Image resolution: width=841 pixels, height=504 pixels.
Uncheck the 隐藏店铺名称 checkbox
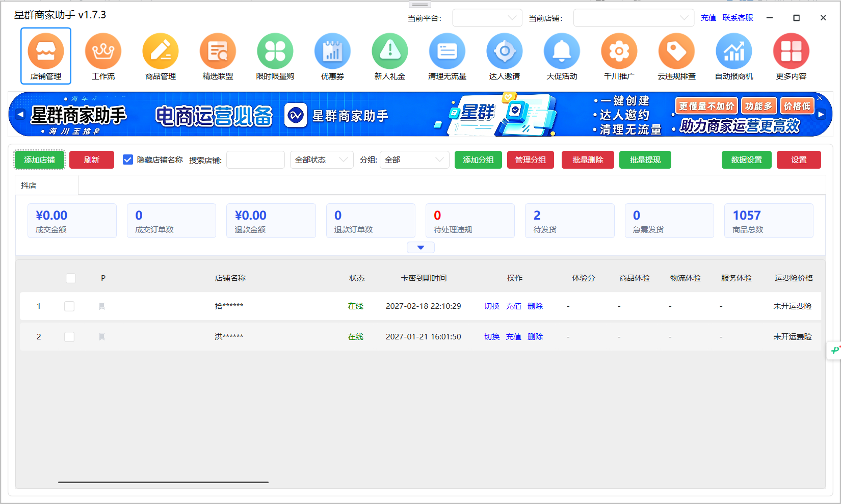click(128, 160)
